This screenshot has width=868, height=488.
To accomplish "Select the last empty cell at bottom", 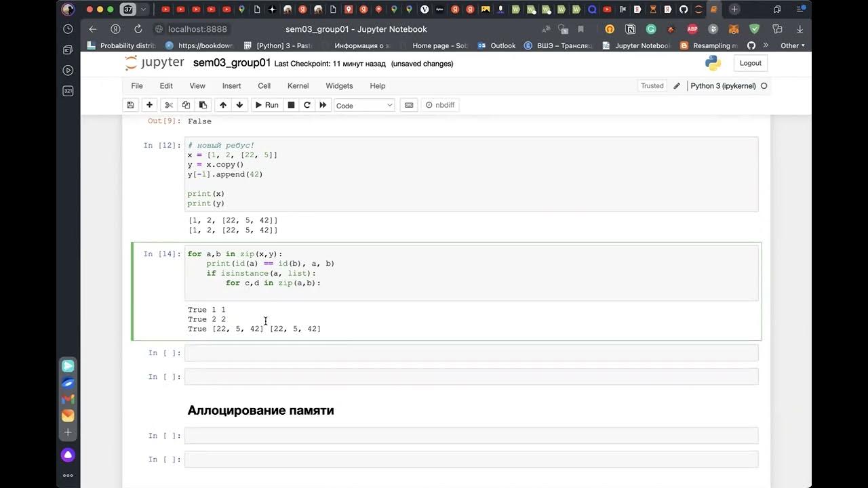I will 471,460.
